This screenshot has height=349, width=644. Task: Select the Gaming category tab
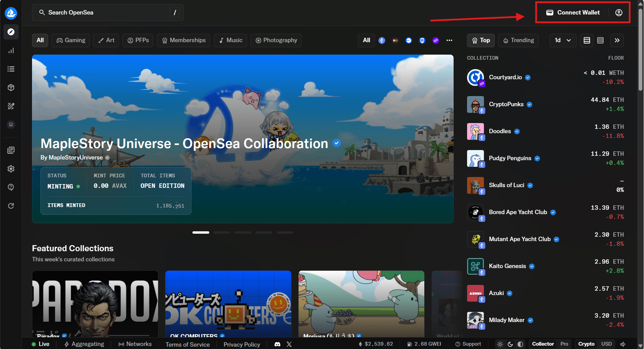[x=71, y=40]
